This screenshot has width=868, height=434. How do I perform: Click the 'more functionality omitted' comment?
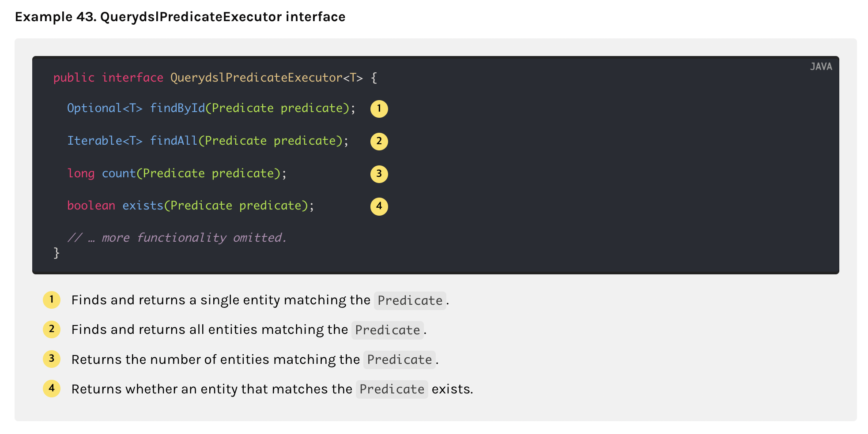(177, 238)
